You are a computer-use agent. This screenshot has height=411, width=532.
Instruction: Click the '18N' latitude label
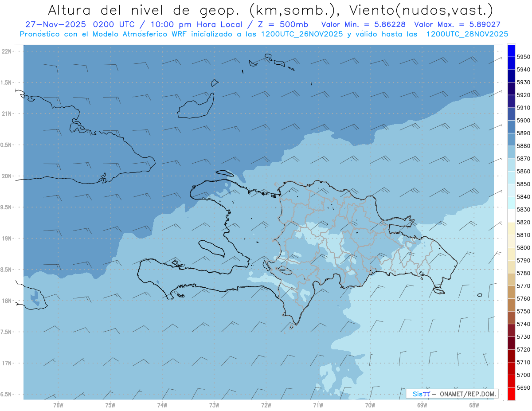[x=6, y=301]
